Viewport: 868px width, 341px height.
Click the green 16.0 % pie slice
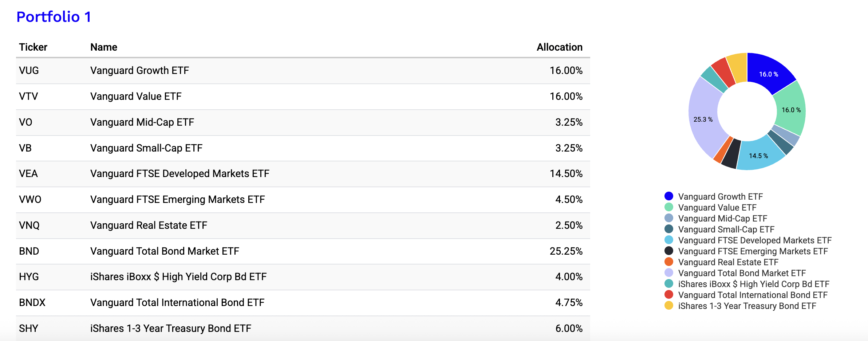[x=791, y=110]
